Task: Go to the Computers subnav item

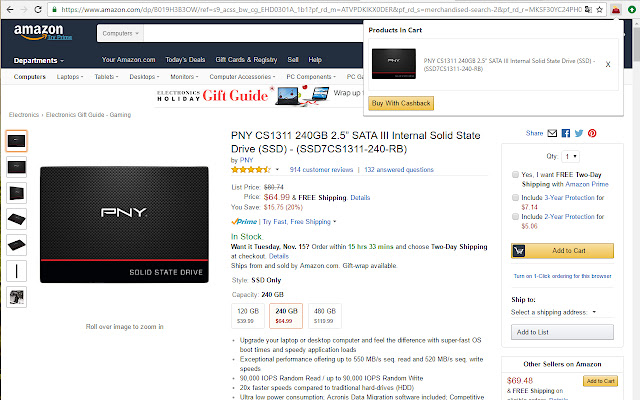Action: click(29, 77)
